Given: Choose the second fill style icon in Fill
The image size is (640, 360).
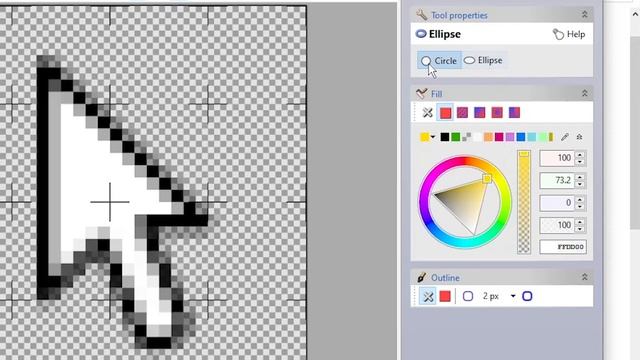Looking at the screenshot, I should (462, 113).
